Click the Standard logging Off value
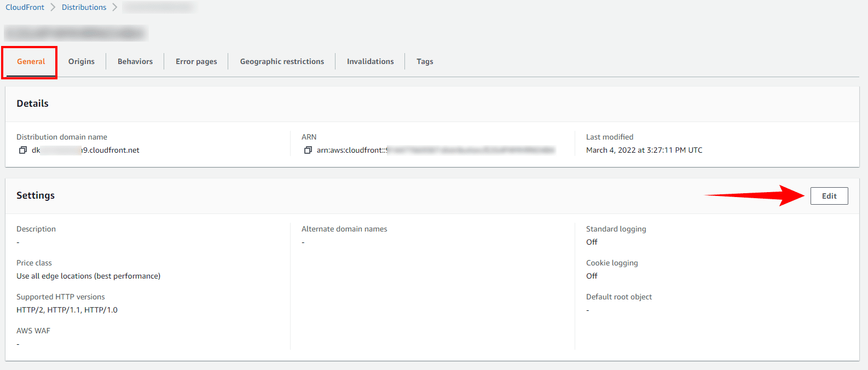The height and width of the screenshot is (370, 868). click(592, 242)
